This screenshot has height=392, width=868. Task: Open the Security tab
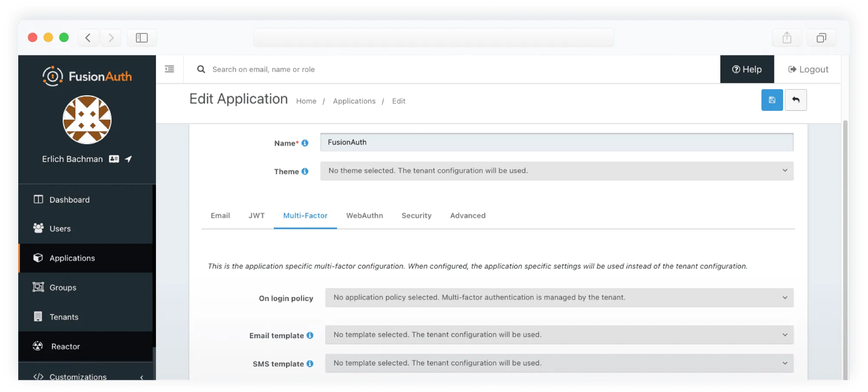pyautogui.click(x=417, y=216)
